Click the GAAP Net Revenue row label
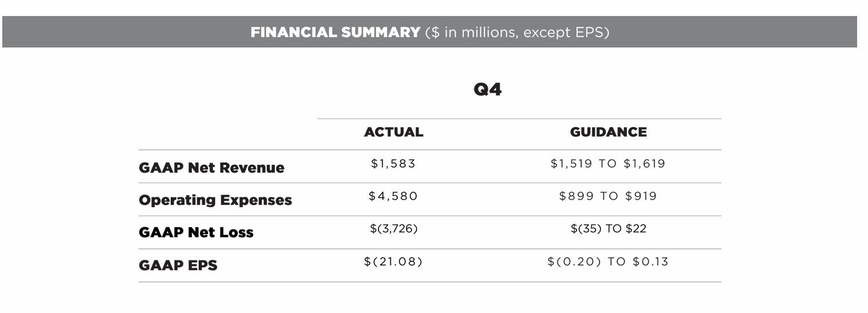 211,168
